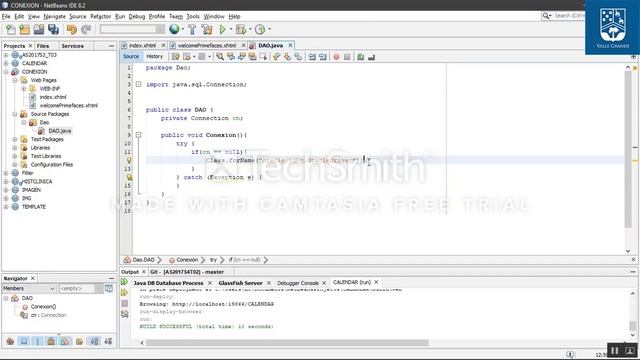Click the Redo toolbar icon
This screenshot has height=360, width=640.
pyautogui.click(x=86, y=29)
